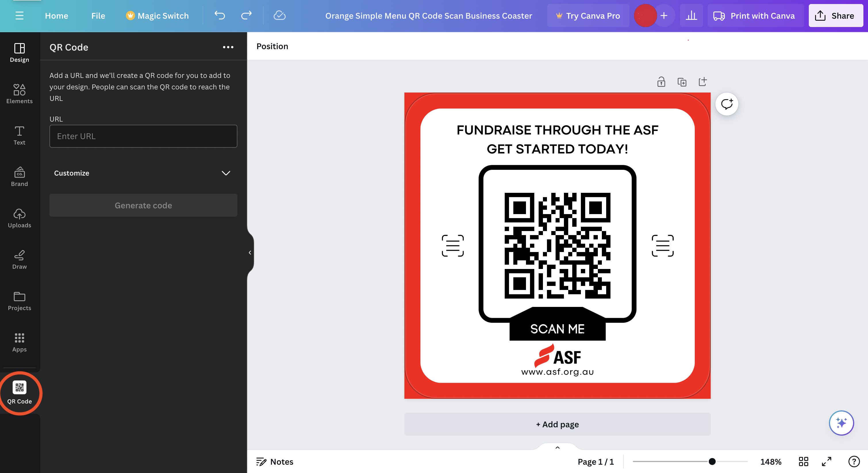Click the Redo arrow
The width and height of the screenshot is (868, 473).
point(246,16)
